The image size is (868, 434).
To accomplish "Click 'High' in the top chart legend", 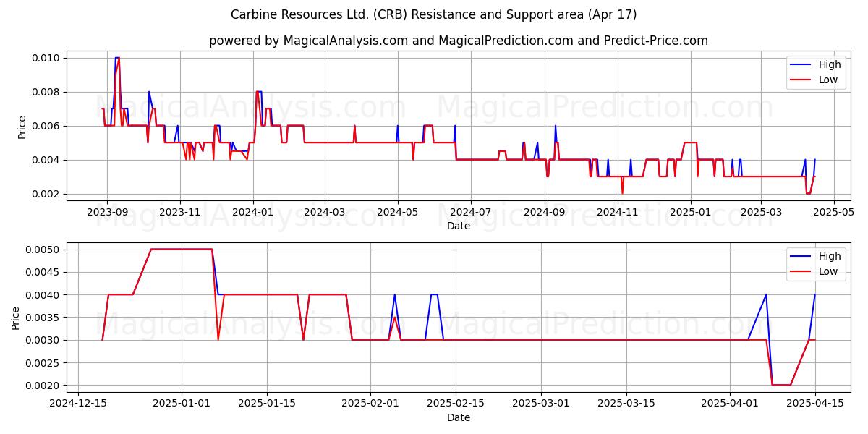I will coord(830,64).
